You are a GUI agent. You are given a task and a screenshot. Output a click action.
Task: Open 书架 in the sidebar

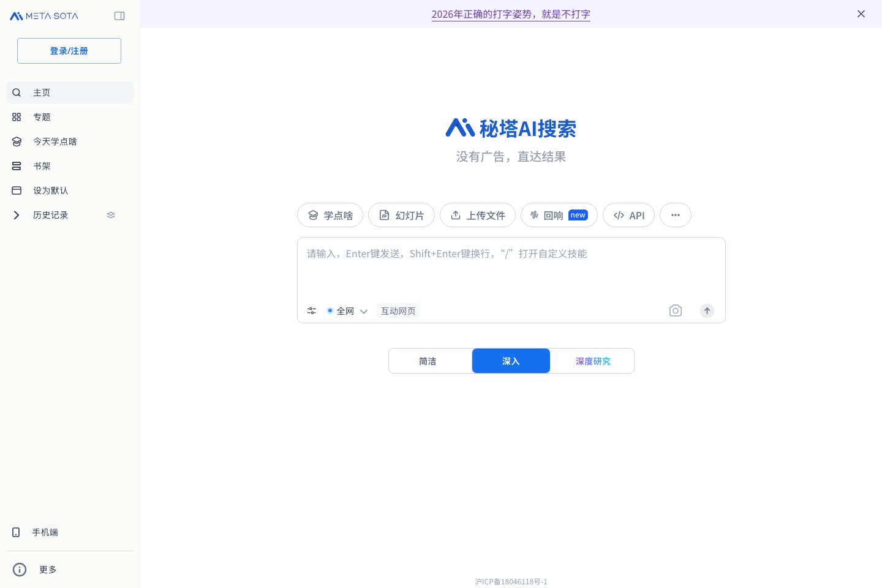coord(70,166)
